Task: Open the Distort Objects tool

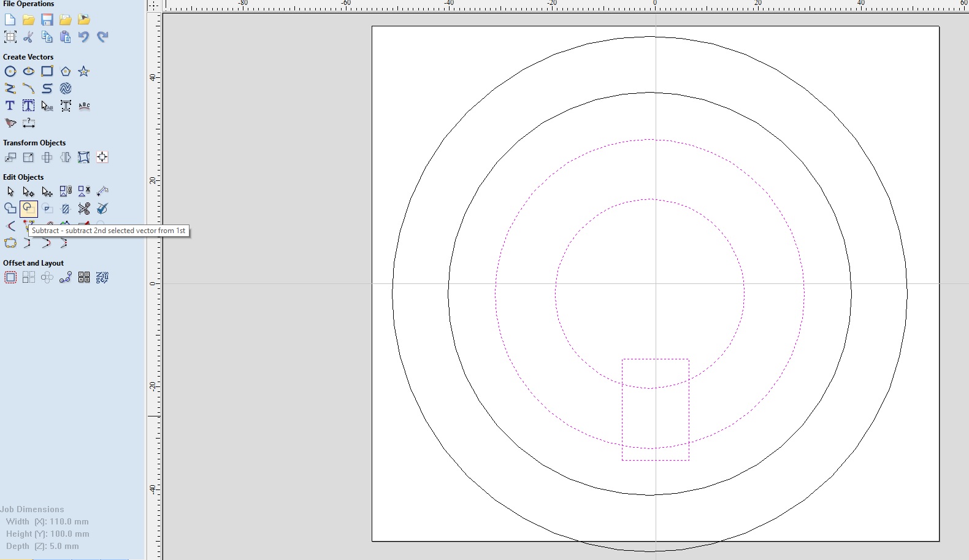Action: click(x=84, y=157)
